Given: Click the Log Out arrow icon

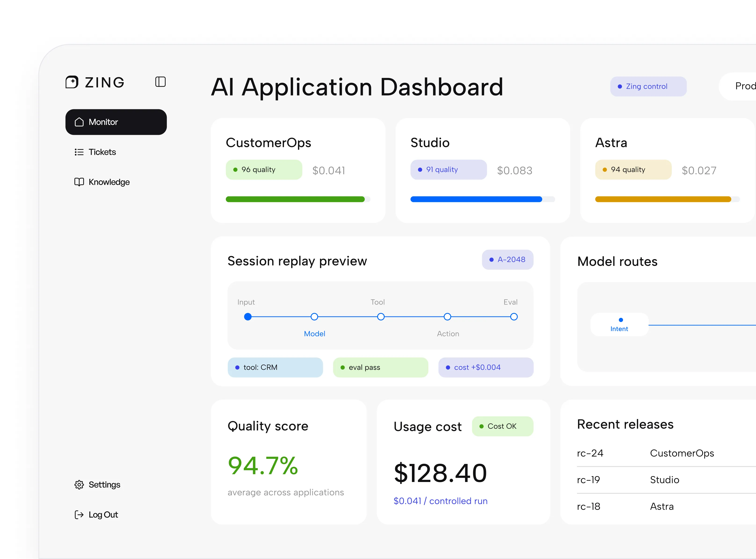Looking at the screenshot, I should coord(79,515).
